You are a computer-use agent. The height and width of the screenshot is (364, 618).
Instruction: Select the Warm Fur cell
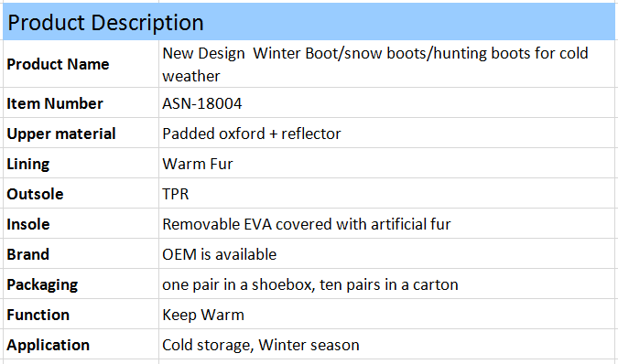[386, 164]
